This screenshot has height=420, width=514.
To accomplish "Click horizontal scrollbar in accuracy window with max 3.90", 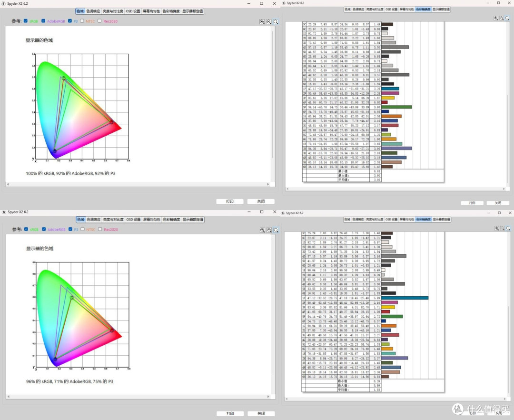I will tap(396, 189).
